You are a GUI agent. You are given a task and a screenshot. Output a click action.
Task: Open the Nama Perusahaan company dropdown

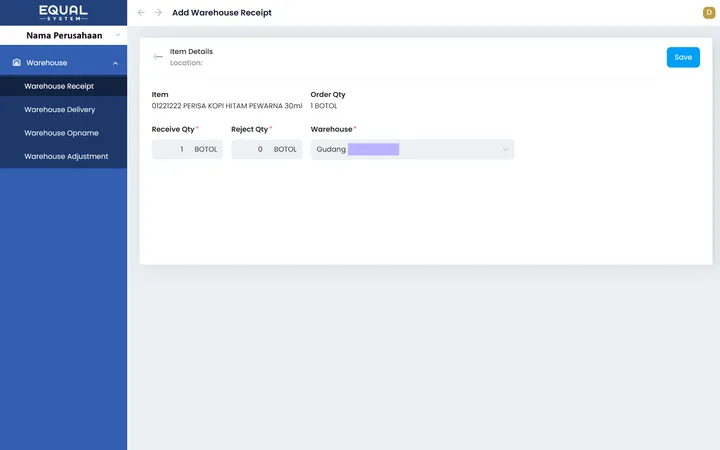click(x=63, y=35)
